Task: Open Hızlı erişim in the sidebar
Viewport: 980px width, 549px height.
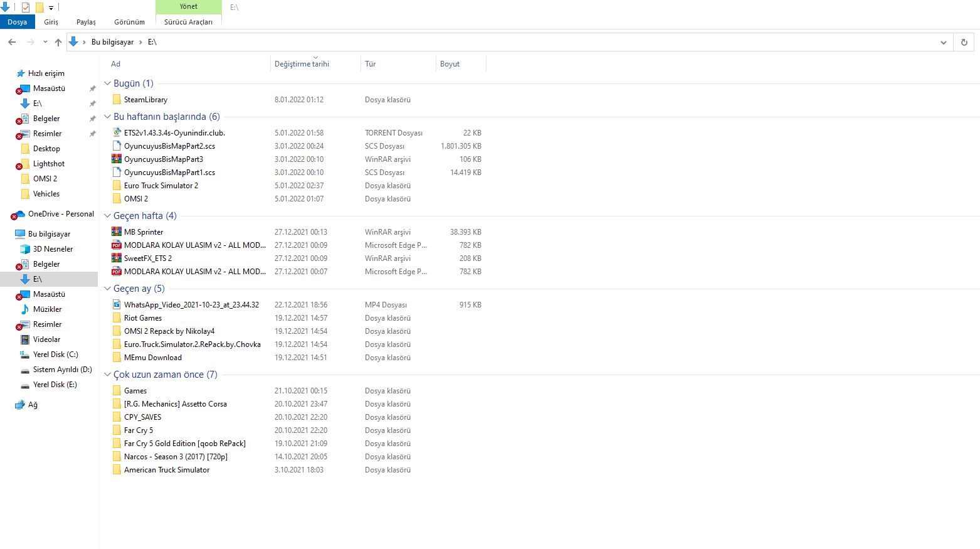Action: (46, 73)
